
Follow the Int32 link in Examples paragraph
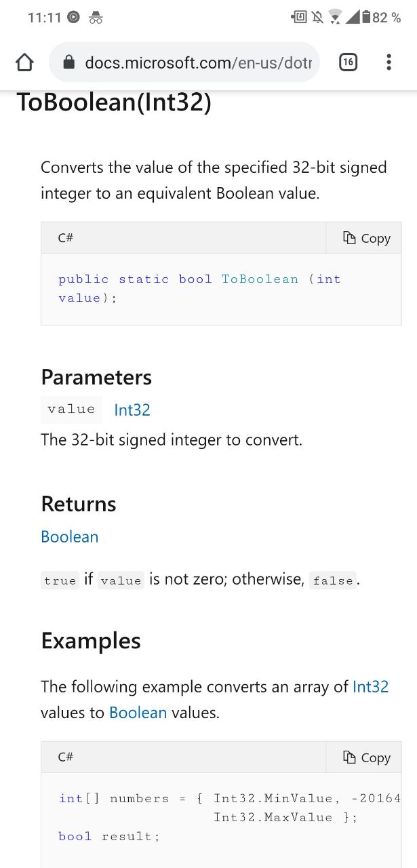pyautogui.click(x=370, y=686)
